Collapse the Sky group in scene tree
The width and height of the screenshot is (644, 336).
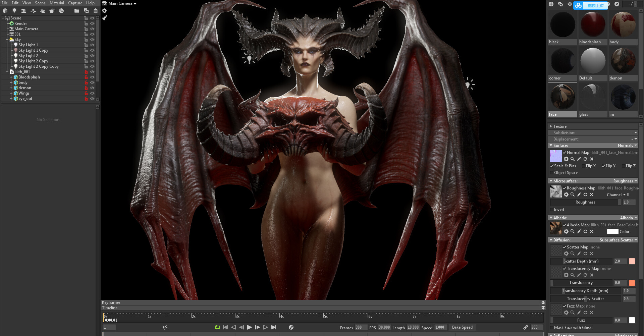[x=7, y=40]
